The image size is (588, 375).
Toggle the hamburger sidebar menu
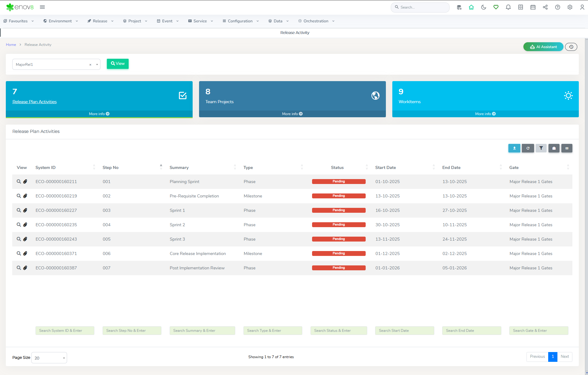42,7
